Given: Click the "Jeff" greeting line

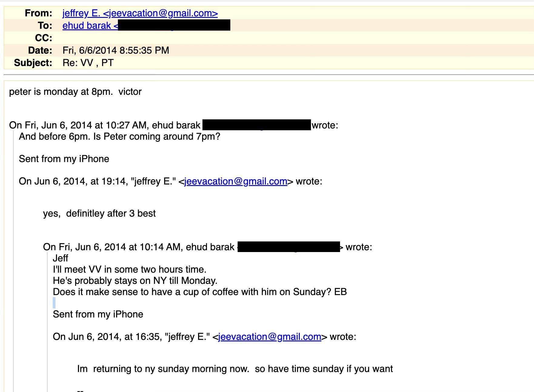Looking at the screenshot, I should (60, 258).
